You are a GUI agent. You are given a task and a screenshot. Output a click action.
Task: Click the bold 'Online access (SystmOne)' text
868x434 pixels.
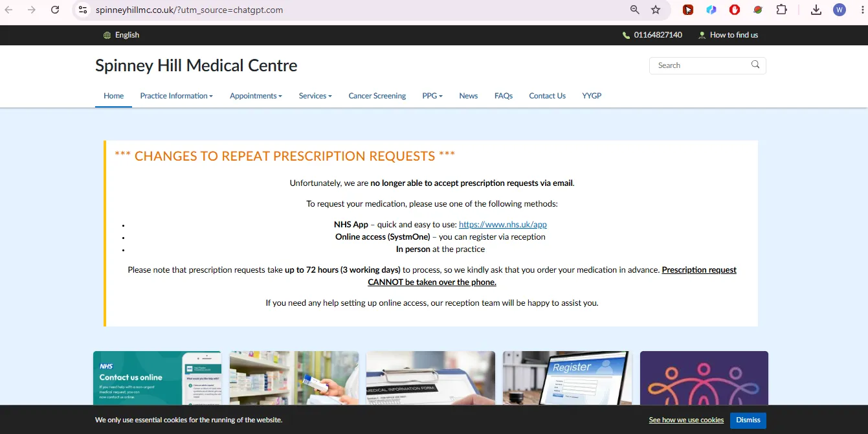click(383, 237)
